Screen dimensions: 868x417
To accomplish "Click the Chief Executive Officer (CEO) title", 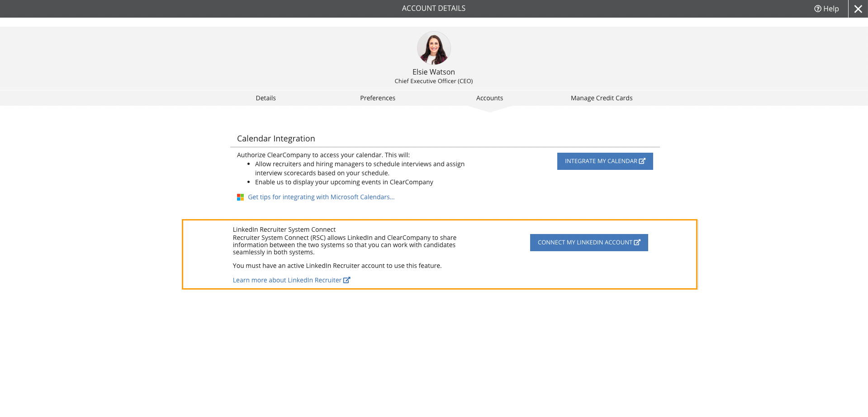I will point(434,81).
